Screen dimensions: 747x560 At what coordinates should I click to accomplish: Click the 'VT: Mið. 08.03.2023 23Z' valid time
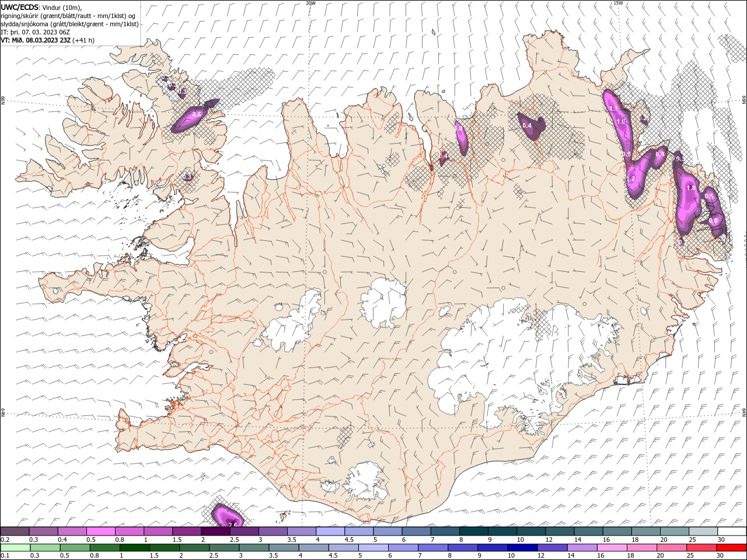(x=36, y=40)
